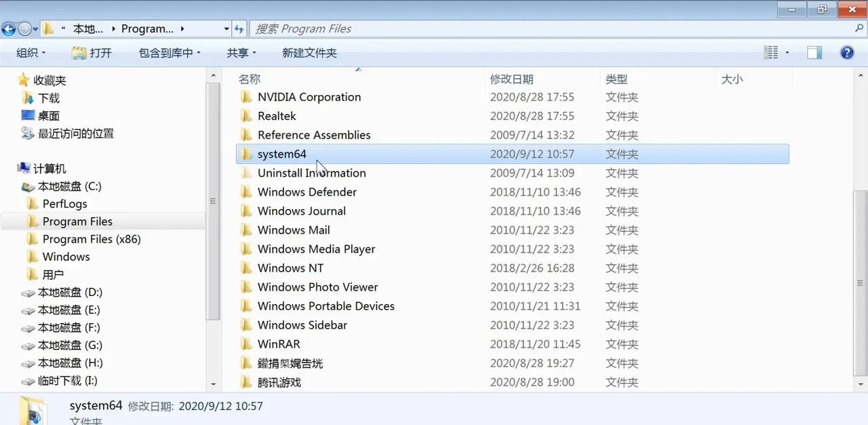
Task: Select the 鑵捐棃娓告垙 folder name
Action: (290, 363)
